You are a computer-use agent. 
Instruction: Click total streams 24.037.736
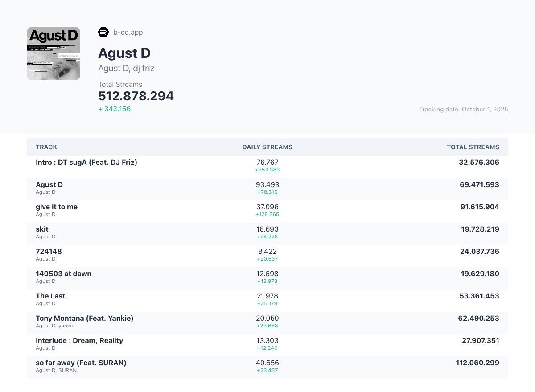click(x=480, y=252)
